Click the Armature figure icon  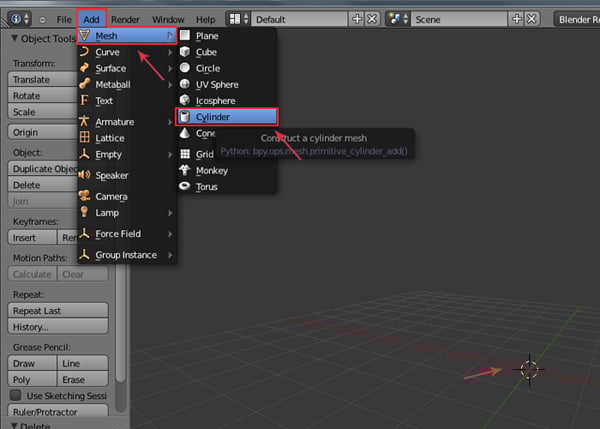[x=84, y=121]
